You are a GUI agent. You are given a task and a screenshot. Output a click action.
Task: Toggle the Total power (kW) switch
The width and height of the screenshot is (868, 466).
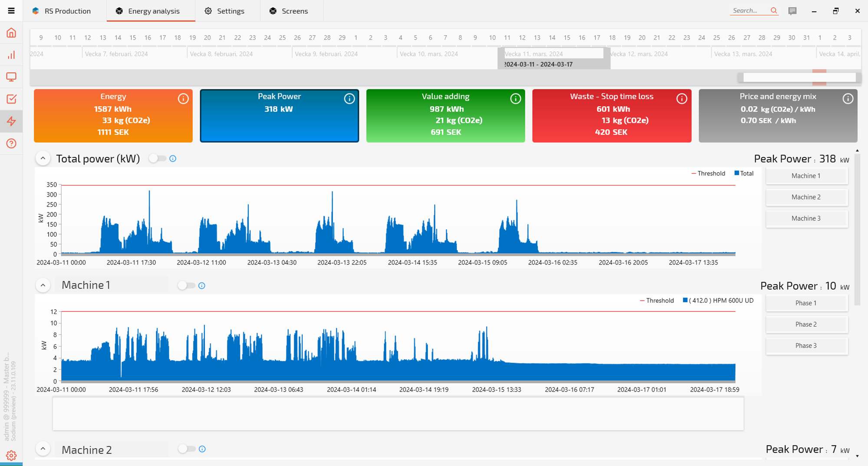click(157, 159)
